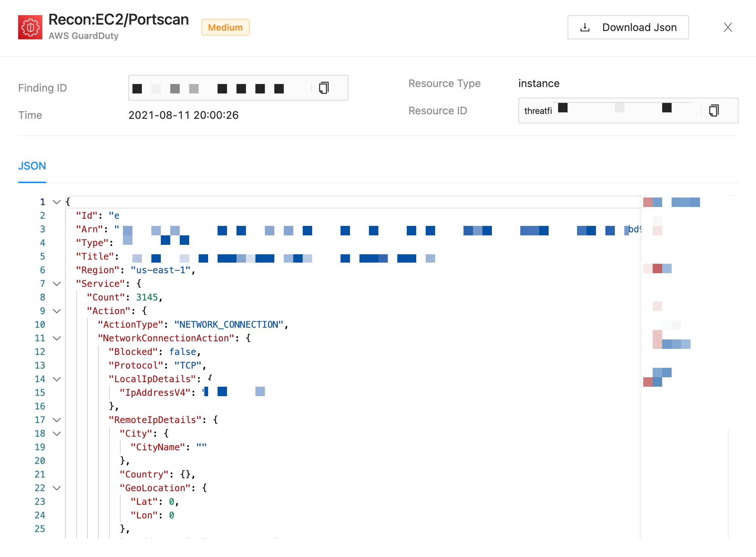756x557 pixels.
Task: Fold the GeoLocation block on line 22
Action: 57,488
